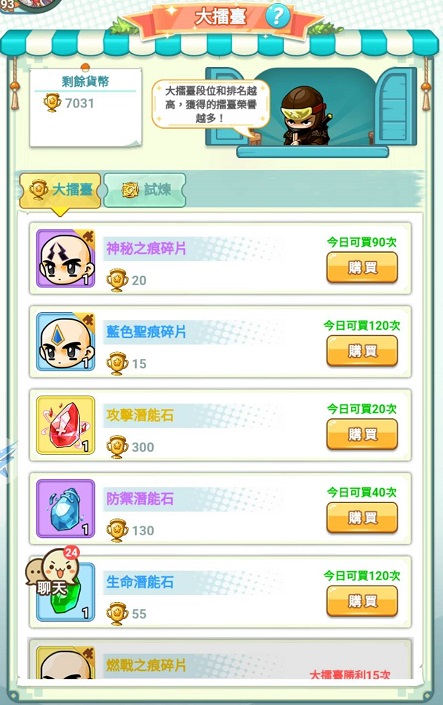Click the shopkeeper speech bubble

210,105
